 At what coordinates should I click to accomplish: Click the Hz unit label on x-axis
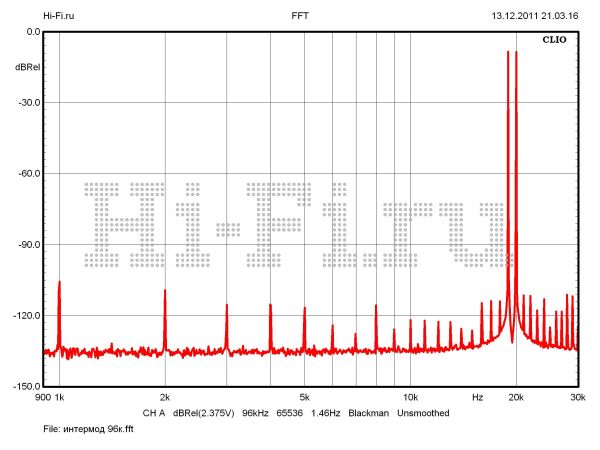coord(478,398)
